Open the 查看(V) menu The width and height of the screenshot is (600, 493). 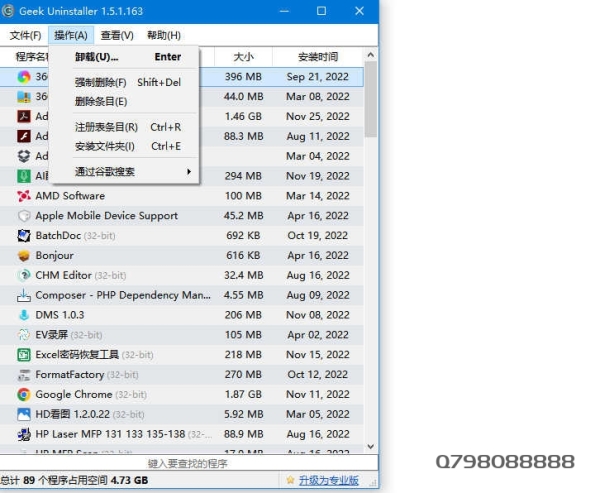[117, 36]
